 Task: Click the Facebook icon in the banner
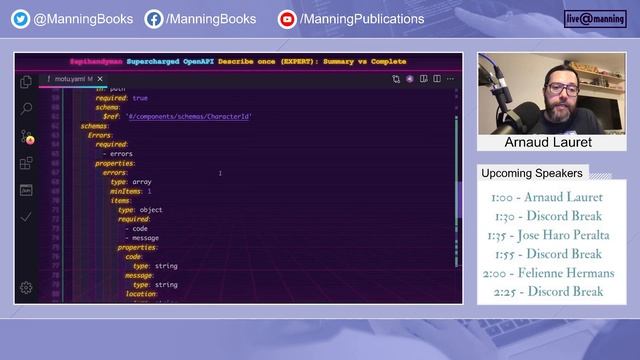[x=153, y=19]
